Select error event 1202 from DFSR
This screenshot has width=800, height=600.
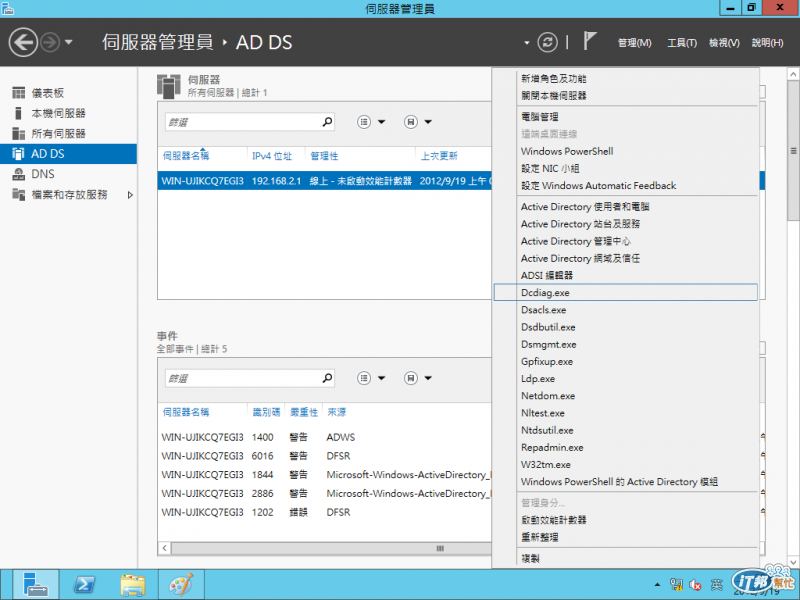tap(324, 512)
